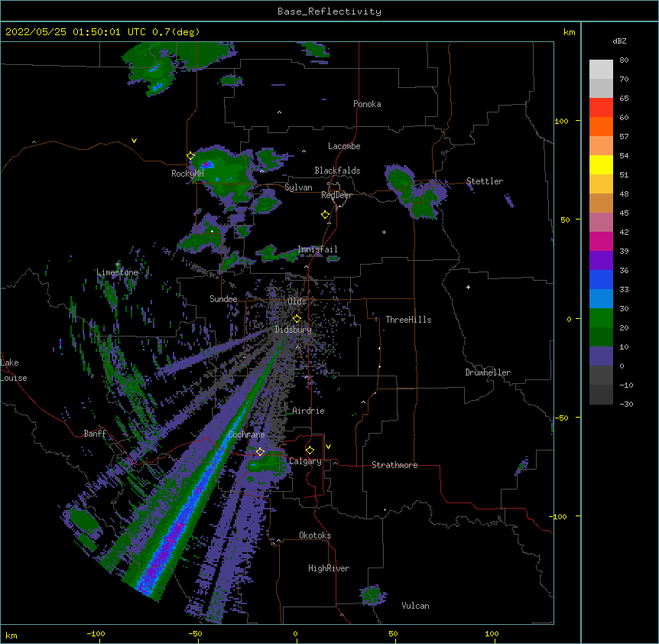Select the Vulcan label
The image size is (659, 644).
[415, 606]
